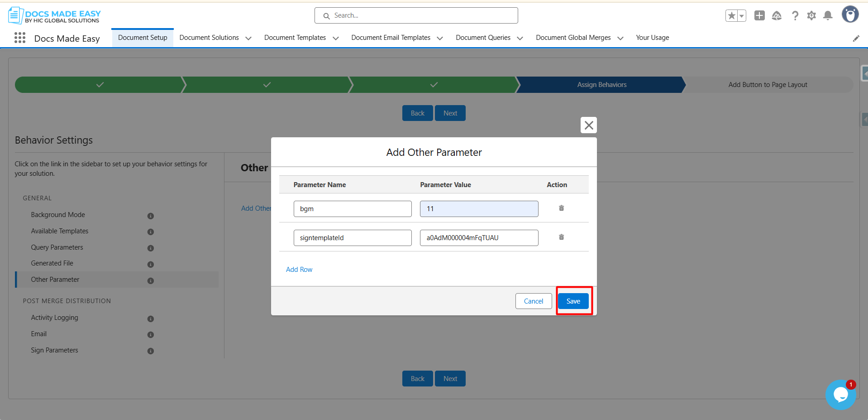Expand Document Solutions menu chevron
Screen dimensions: 868x420
[x=248, y=39]
